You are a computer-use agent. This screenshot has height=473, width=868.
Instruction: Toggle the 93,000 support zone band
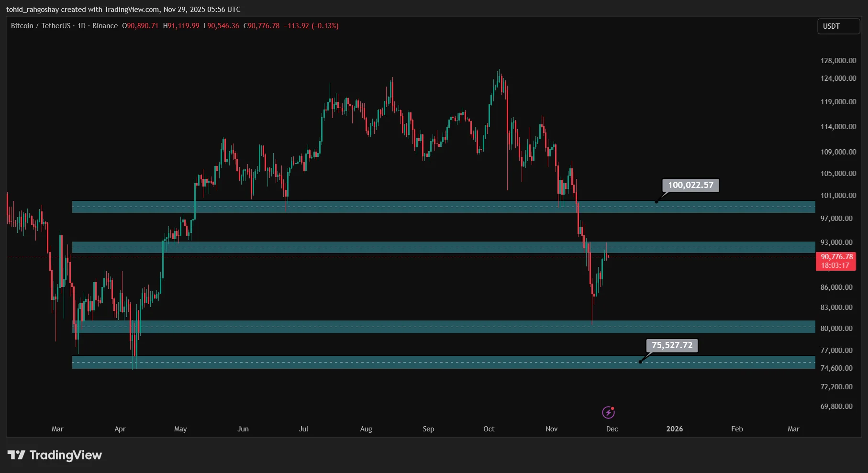pos(431,248)
